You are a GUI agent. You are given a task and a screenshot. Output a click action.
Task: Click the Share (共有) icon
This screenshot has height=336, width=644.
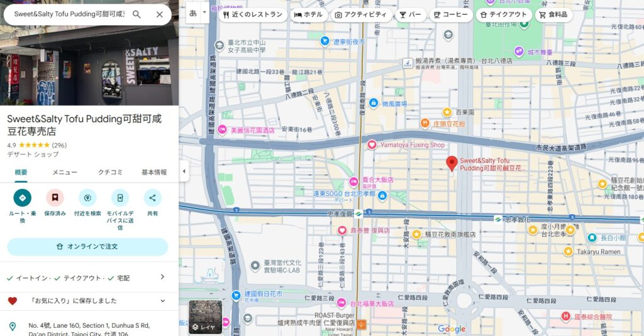[x=152, y=198]
